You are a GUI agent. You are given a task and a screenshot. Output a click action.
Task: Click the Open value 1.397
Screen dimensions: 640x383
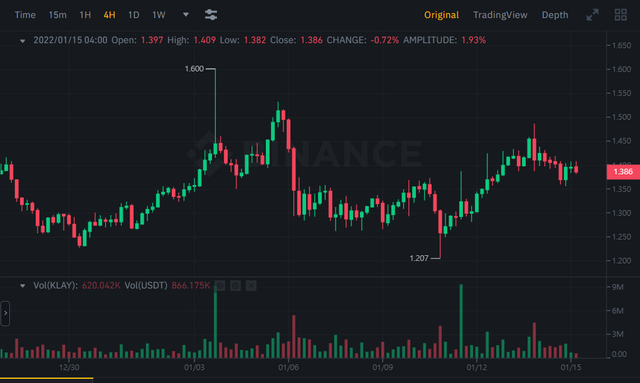point(152,40)
